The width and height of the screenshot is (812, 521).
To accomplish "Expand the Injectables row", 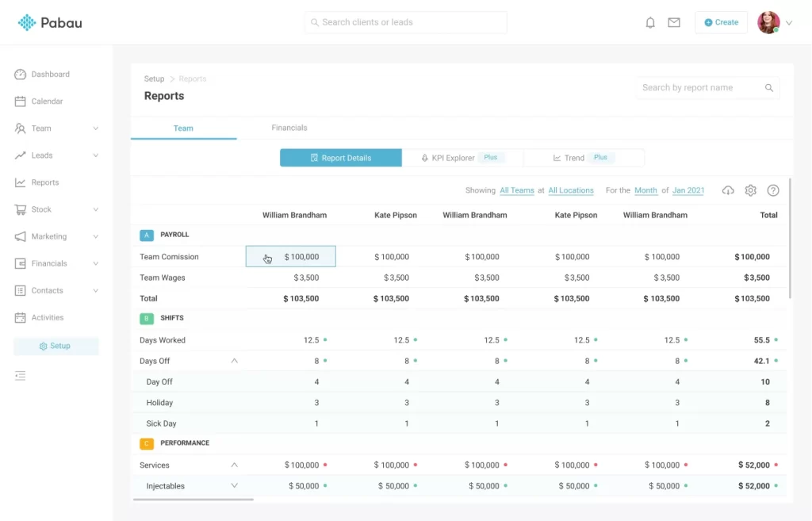I will coord(234,486).
